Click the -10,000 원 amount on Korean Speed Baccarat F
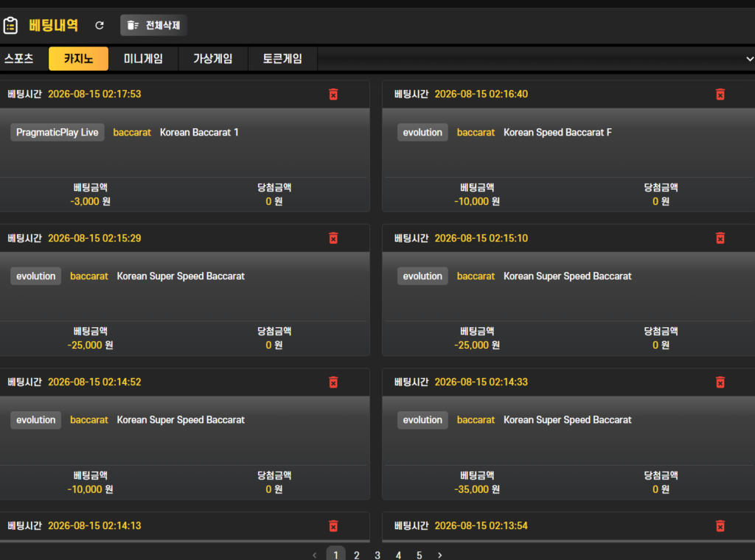Viewport: 755px width, 560px height. pos(477,202)
